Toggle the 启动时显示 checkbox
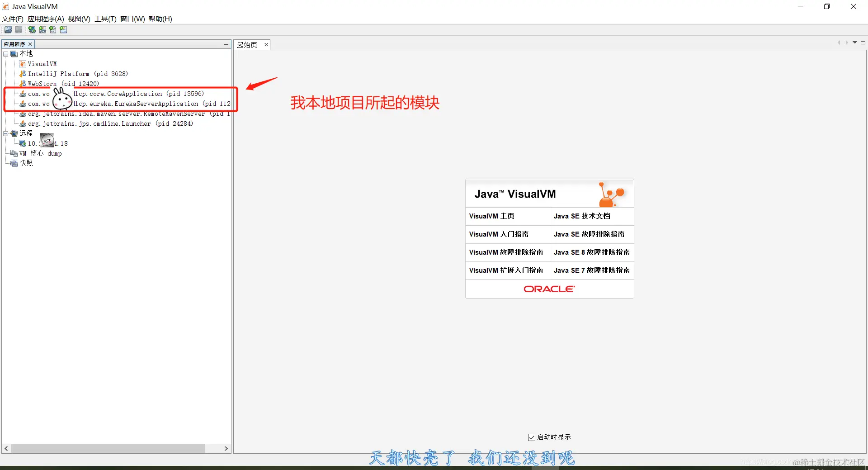 pos(532,437)
